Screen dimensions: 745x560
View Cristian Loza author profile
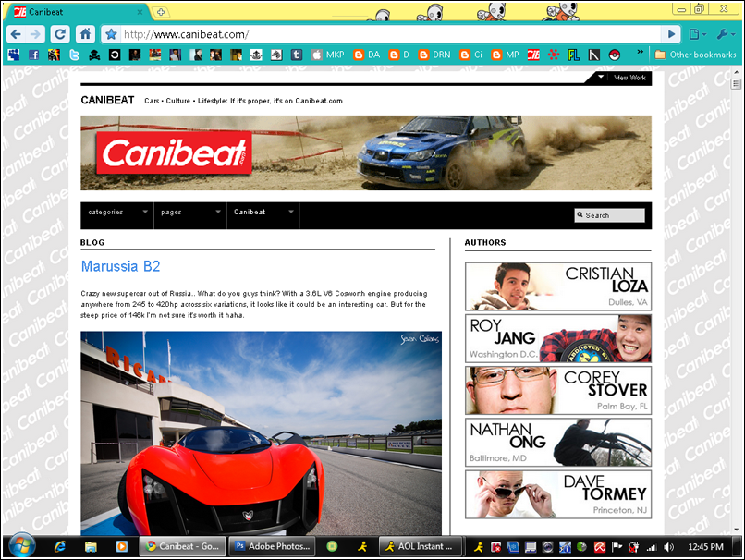pyautogui.click(x=557, y=286)
